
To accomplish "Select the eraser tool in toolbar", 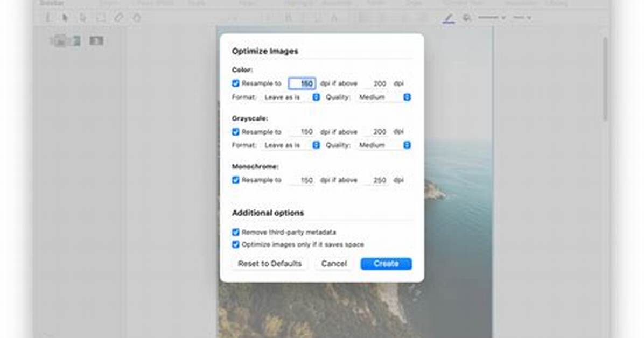I will [x=118, y=18].
